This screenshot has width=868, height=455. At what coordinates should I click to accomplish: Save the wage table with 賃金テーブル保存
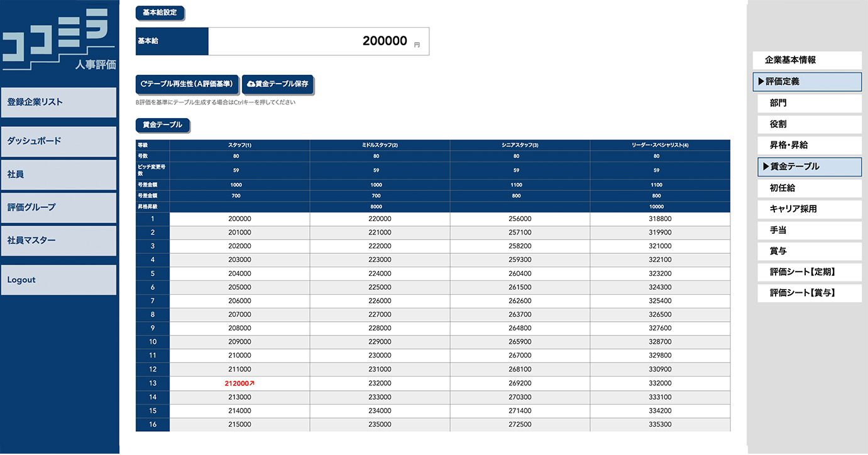click(277, 84)
